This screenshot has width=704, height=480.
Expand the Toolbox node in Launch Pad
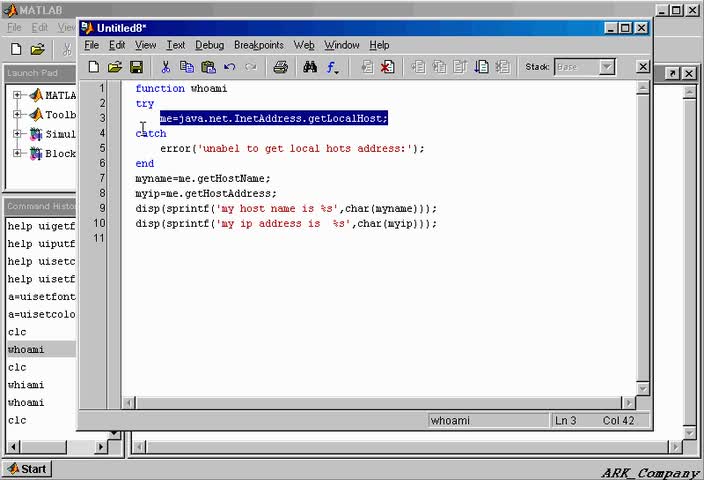point(17,114)
